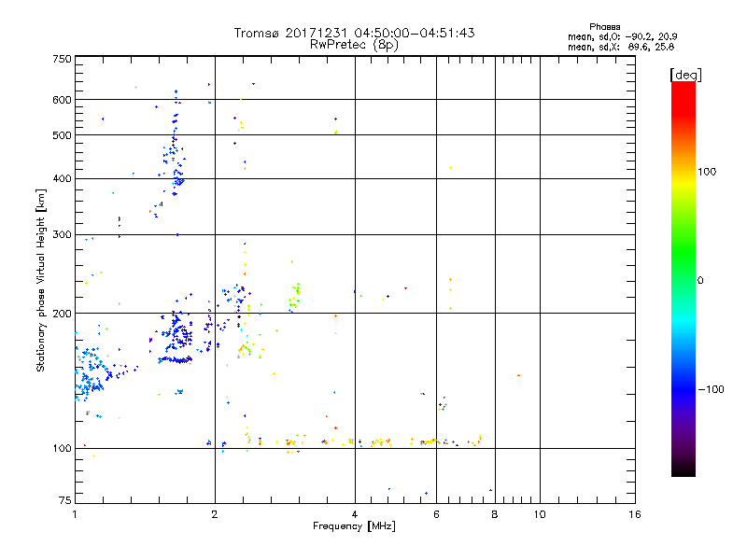Click the x-axis '10' tick label

tap(540, 514)
